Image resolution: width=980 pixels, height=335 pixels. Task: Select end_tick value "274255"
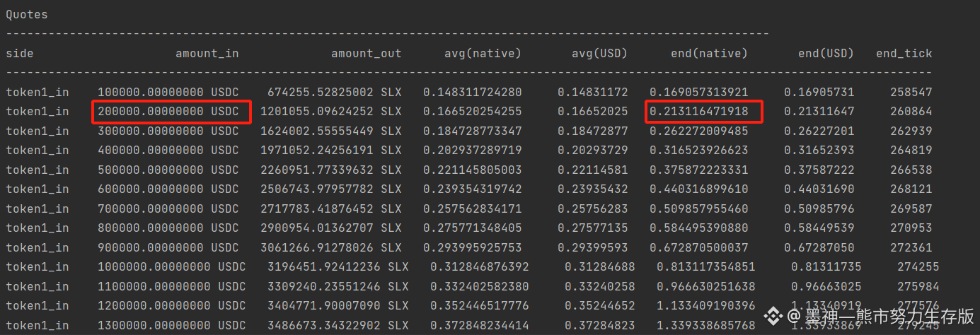pyautogui.click(x=918, y=267)
